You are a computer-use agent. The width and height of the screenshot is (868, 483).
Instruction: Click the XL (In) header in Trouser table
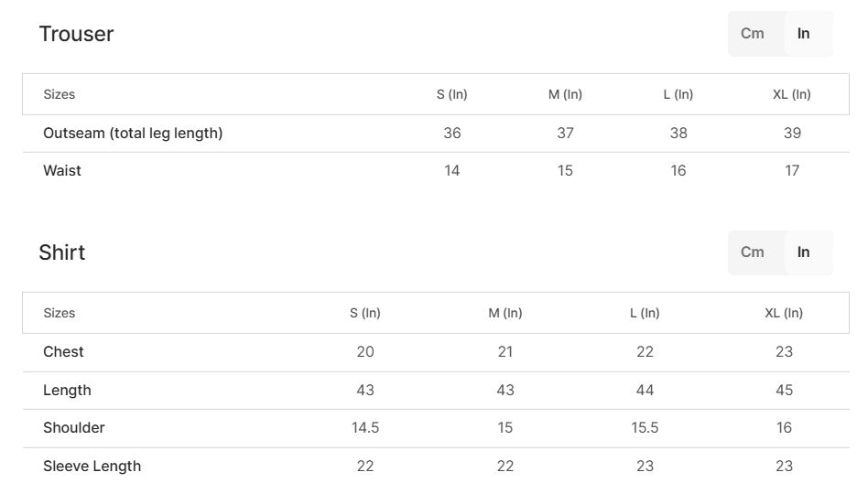pos(792,94)
